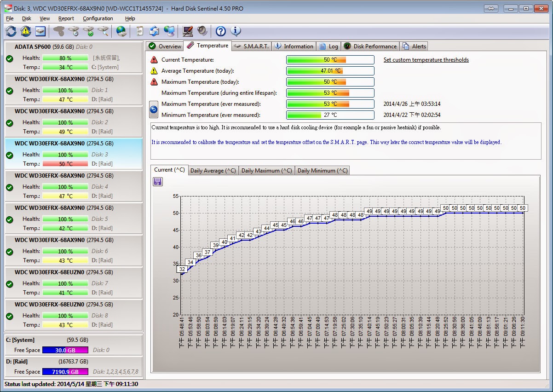Click the green check status icon of Disk 5
The image size is (553, 392).
9,219
